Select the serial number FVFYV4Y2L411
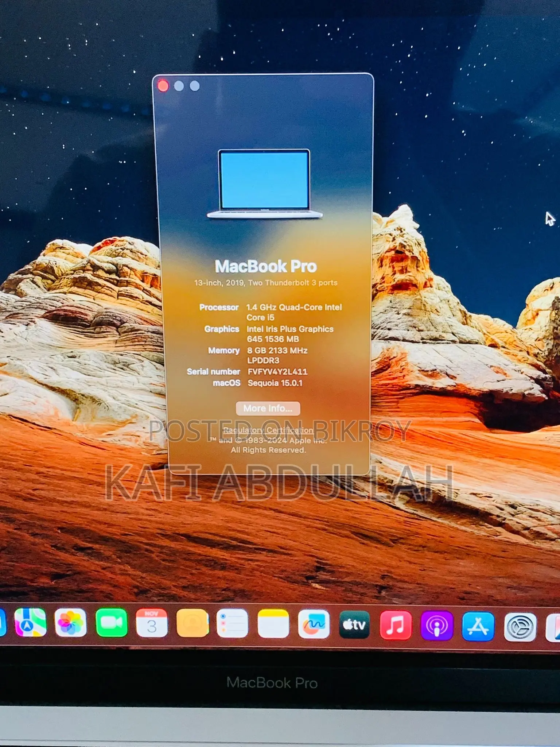The width and height of the screenshot is (560, 747). pos(277,372)
